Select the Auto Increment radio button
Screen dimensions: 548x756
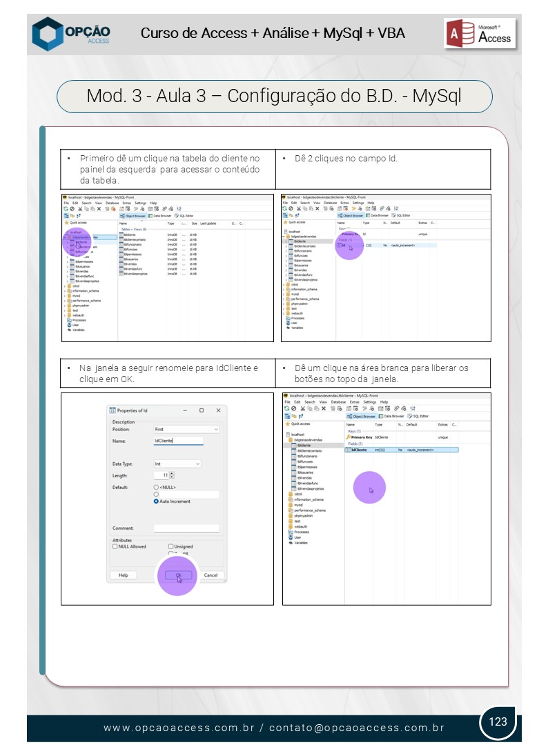(156, 501)
